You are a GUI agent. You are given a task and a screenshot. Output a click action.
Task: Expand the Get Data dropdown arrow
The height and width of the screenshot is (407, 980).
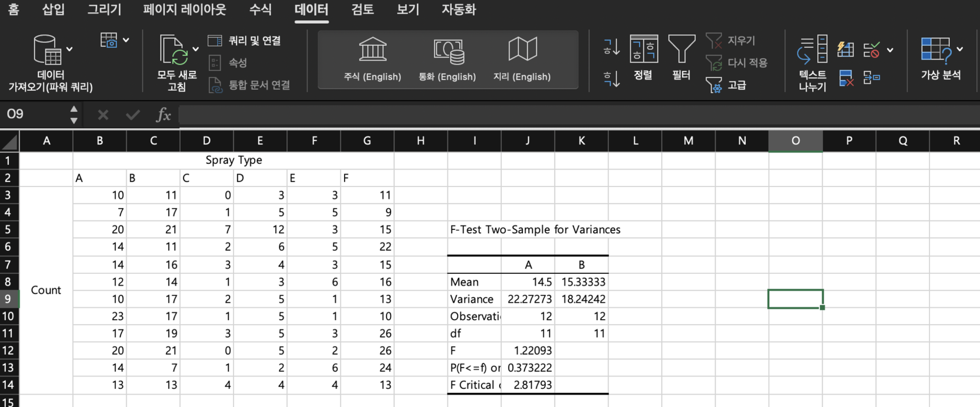point(70,49)
